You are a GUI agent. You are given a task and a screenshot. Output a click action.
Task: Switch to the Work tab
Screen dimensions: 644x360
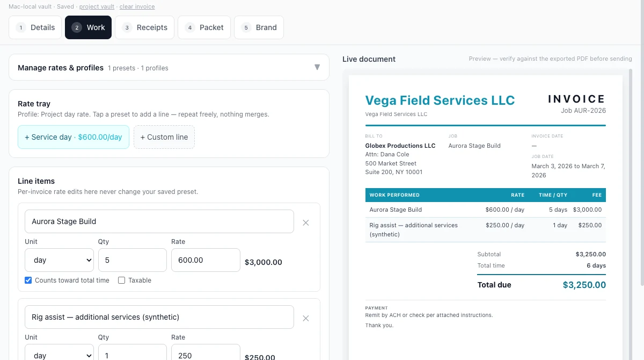88,27
